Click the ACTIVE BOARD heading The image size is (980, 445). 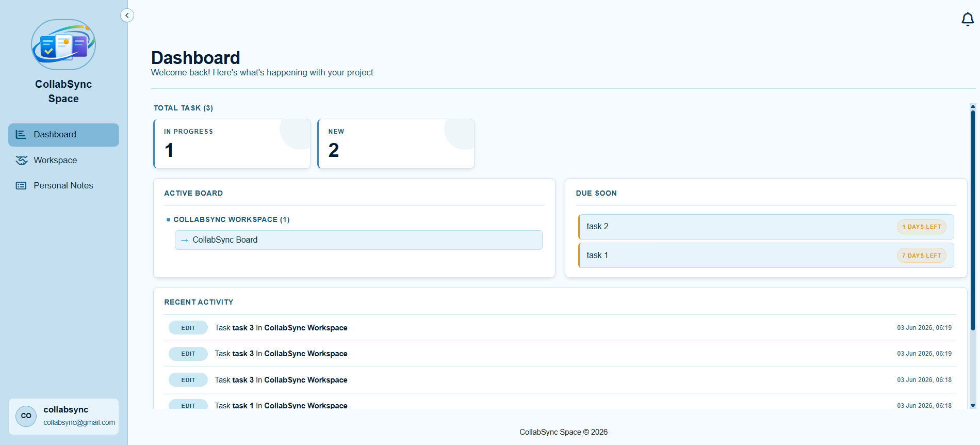193,193
